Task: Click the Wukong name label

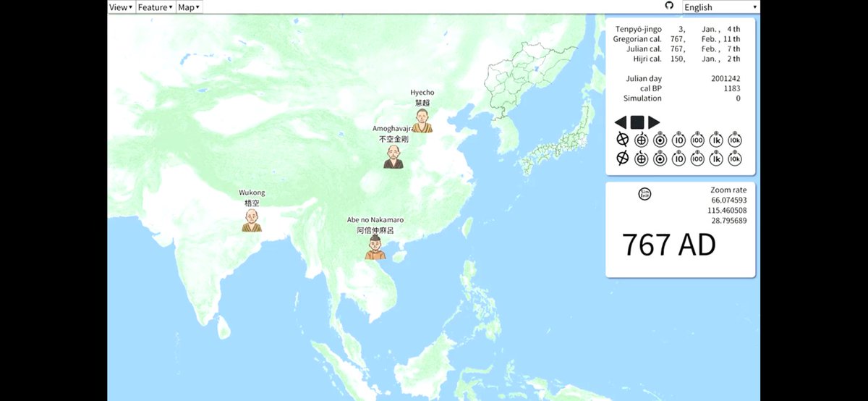Action: (x=252, y=193)
